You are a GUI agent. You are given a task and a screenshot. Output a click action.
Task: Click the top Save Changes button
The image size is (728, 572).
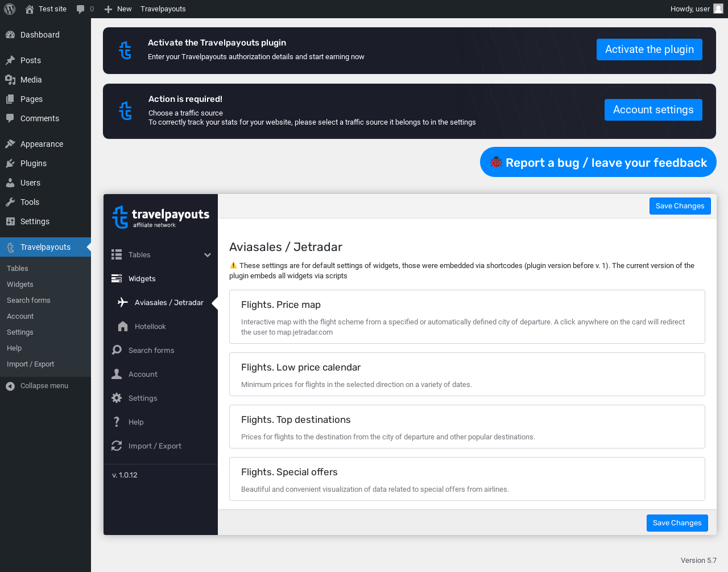(680, 206)
